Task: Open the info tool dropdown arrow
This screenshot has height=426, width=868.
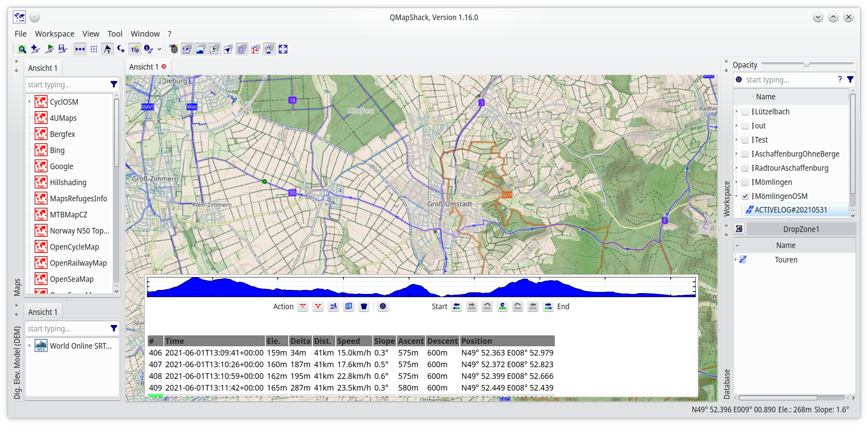Action: tap(159, 49)
